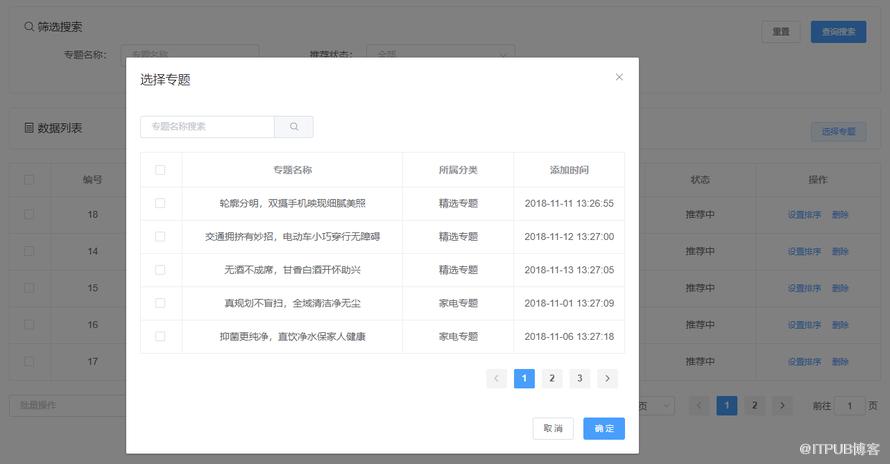Check the background row numbered 16
Viewport: 890px width, 464px height.
pyautogui.click(x=29, y=324)
